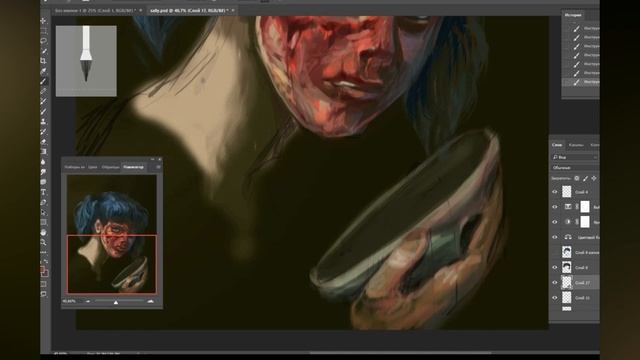Switch to the Образцы tab in floating panel
This screenshot has width=640, height=360.
click(110, 167)
